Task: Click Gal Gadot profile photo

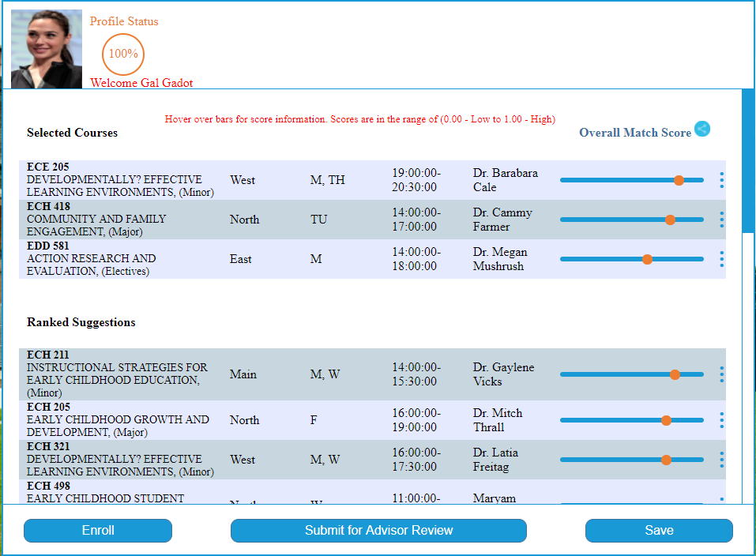Action: point(47,48)
